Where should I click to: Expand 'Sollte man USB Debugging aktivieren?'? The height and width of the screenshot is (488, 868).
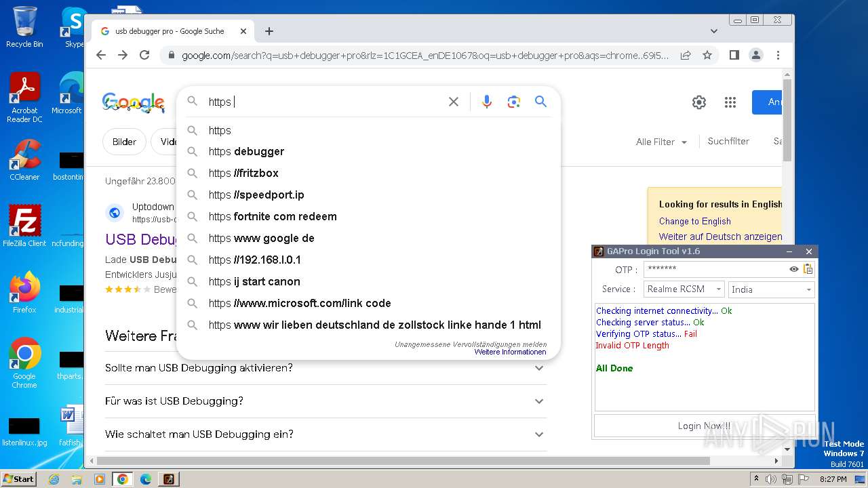pos(325,368)
